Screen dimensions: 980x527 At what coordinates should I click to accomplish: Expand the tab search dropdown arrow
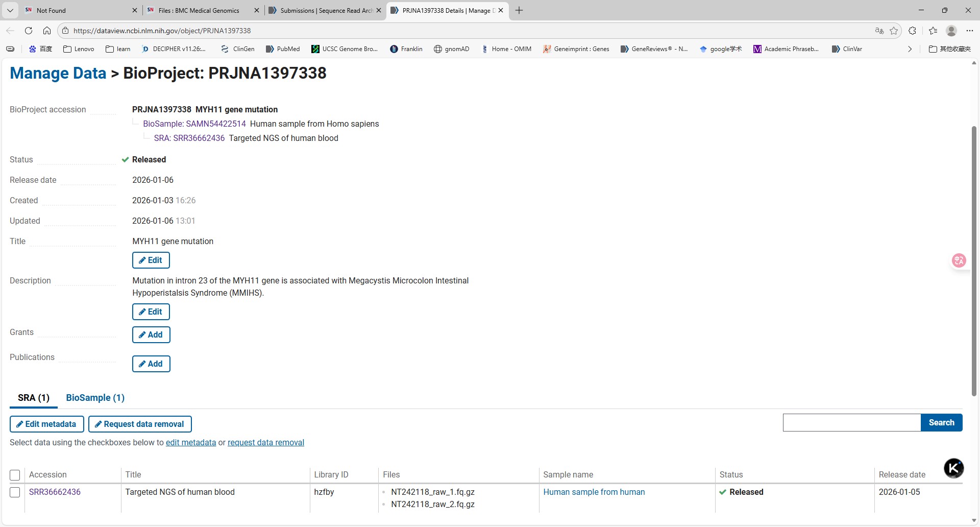point(10,10)
